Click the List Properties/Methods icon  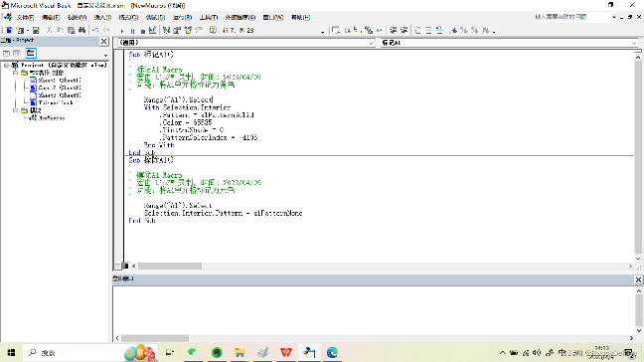click(336, 30)
